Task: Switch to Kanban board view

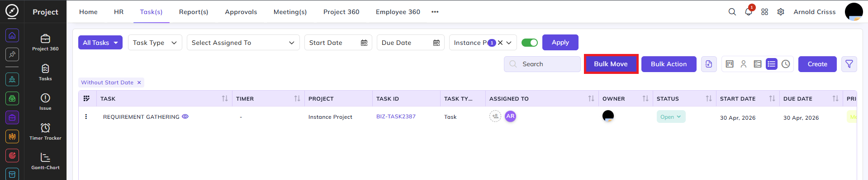Action: point(730,64)
